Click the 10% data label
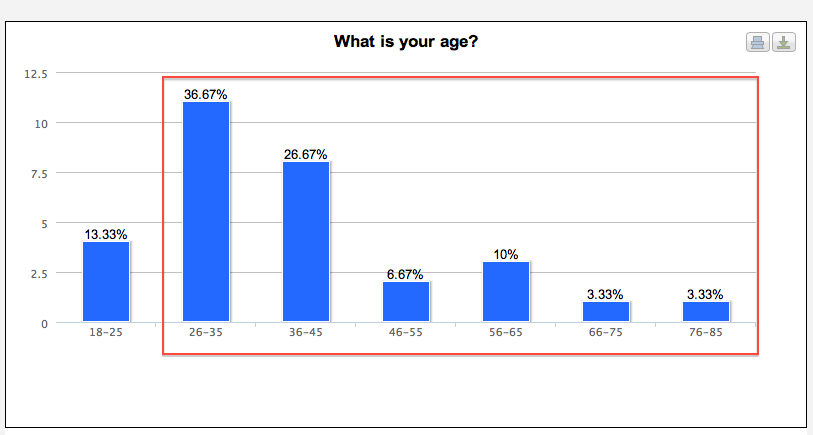813x435 pixels. click(x=506, y=255)
